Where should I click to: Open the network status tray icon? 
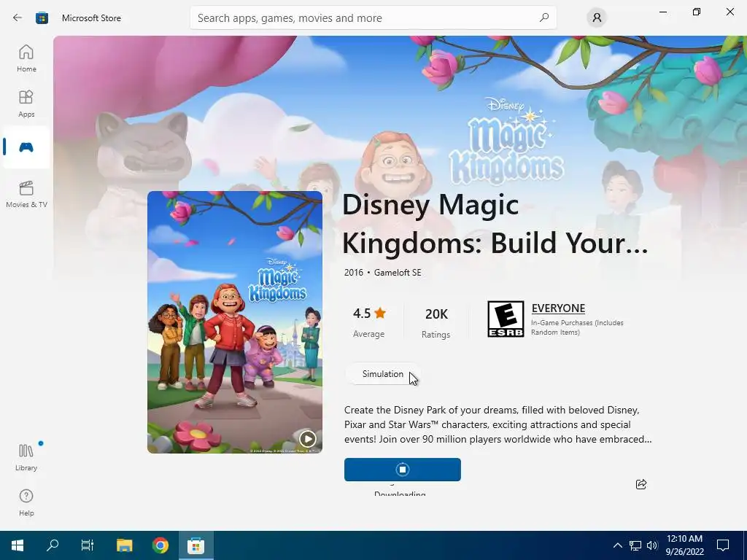pyautogui.click(x=635, y=545)
